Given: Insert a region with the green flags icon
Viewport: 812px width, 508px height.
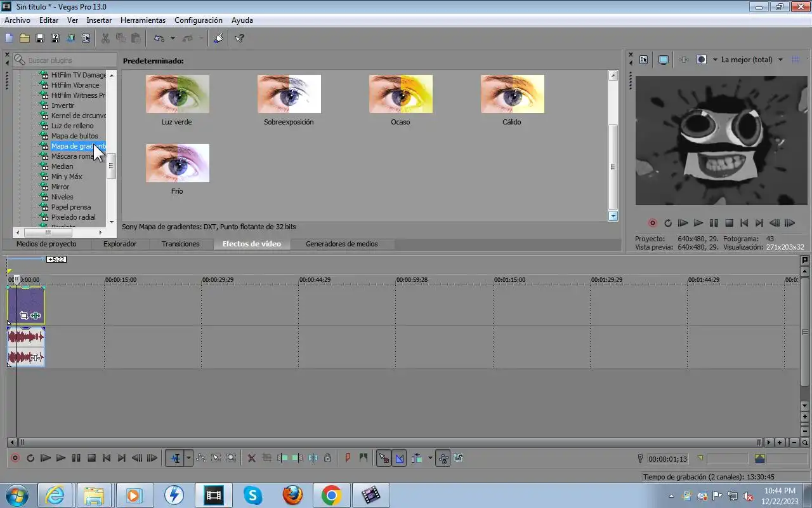Looking at the screenshot, I should point(363,458).
